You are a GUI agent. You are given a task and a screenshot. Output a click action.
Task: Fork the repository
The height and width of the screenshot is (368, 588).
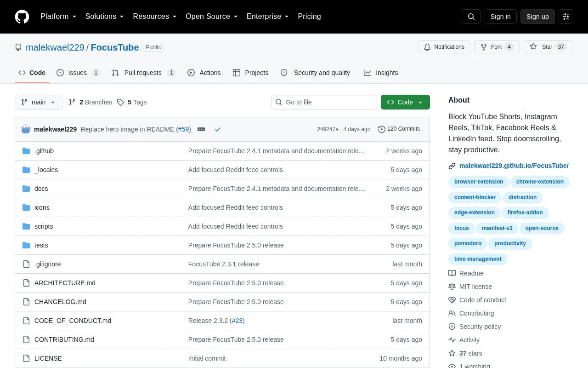point(497,47)
